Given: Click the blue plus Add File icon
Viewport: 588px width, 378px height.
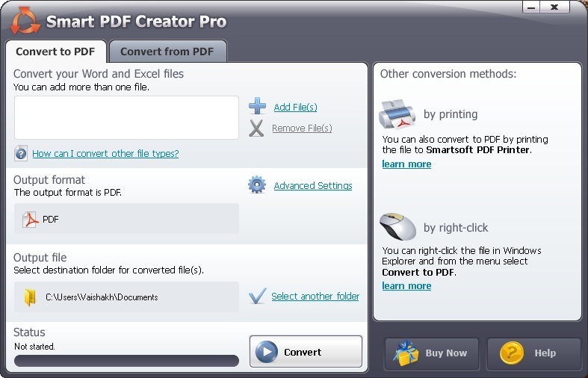Looking at the screenshot, I should (x=257, y=106).
